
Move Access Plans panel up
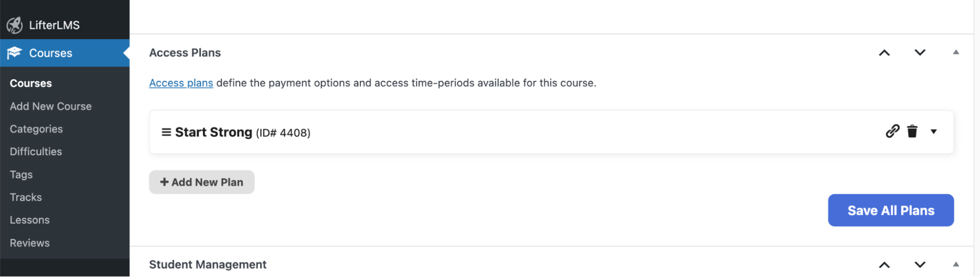884,53
